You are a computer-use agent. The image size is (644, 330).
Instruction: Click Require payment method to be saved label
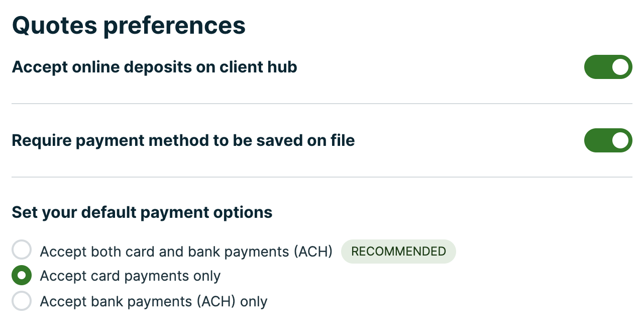(x=183, y=140)
